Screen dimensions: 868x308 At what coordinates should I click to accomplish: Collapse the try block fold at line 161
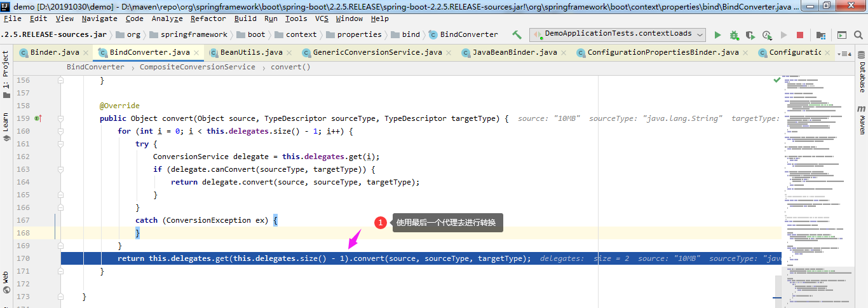pos(61,144)
